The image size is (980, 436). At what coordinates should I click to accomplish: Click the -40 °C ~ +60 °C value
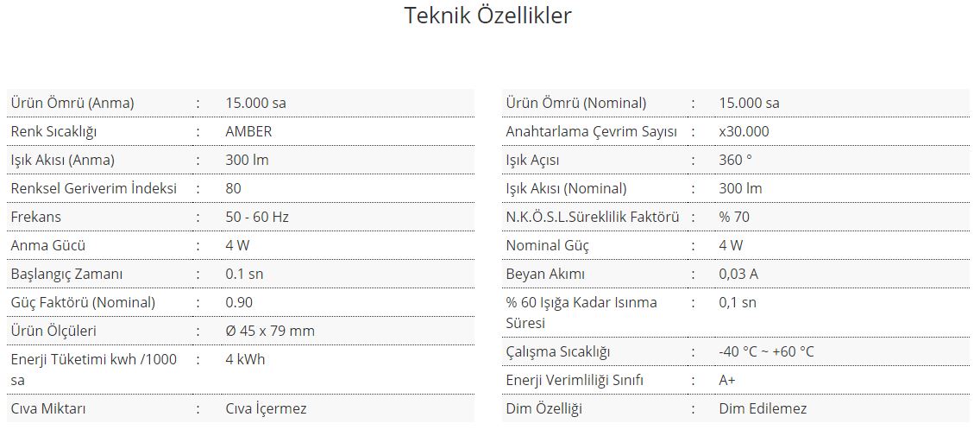click(766, 351)
